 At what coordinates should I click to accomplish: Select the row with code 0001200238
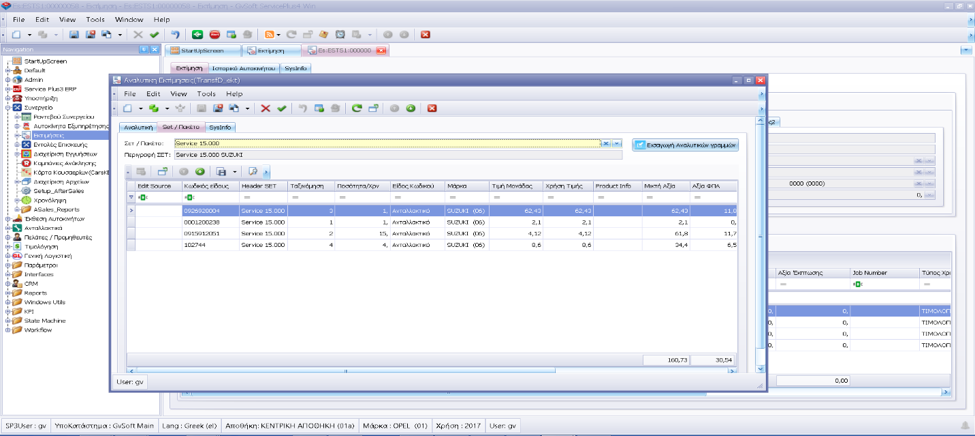pos(201,222)
